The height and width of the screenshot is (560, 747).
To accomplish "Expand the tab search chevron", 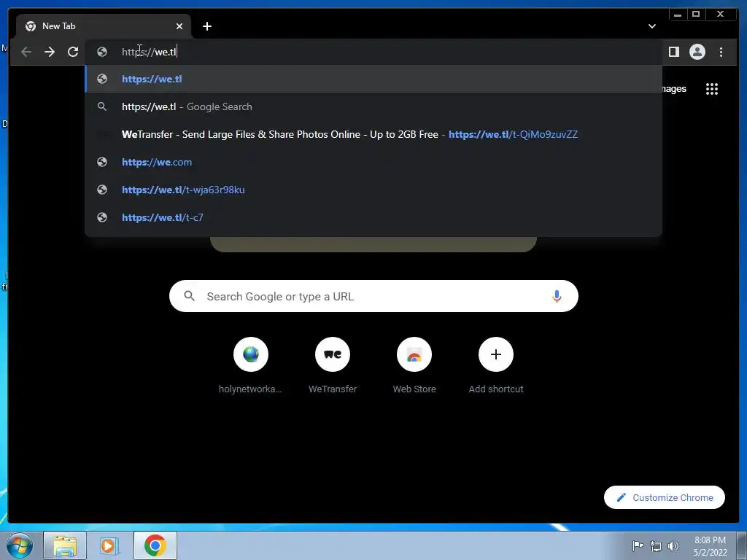I will 651,26.
